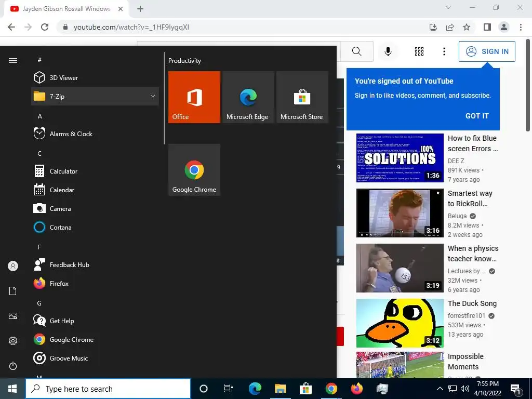Search with voice microphone on YouTube
This screenshot has width=532, height=399.
point(388,51)
